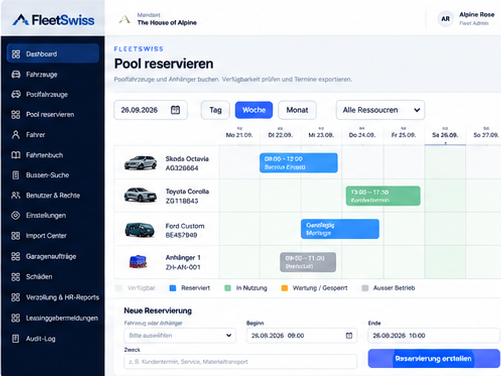Click the FleetSwiss logo
This screenshot has height=376, width=501.
tap(53, 20)
